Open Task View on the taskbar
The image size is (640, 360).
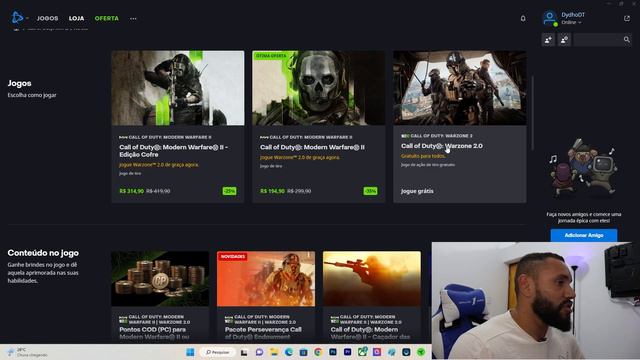click(x=244, y=352)
